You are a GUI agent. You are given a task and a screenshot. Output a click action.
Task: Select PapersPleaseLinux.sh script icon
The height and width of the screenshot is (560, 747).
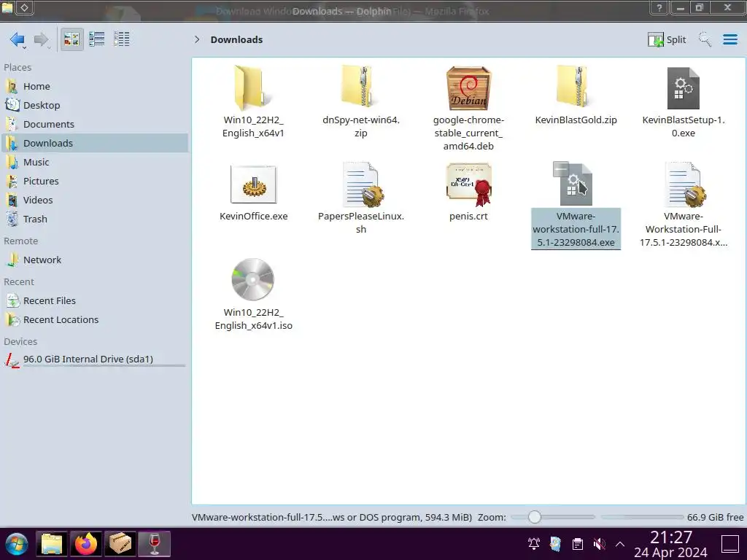[363, 184]
